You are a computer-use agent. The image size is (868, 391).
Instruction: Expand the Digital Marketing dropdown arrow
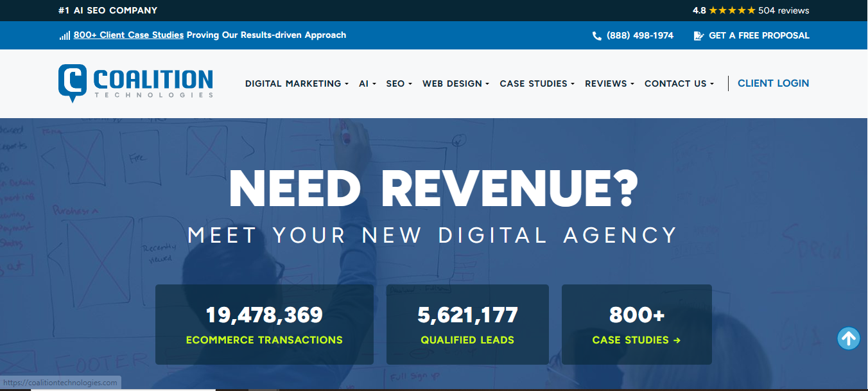tap(347, 84)
